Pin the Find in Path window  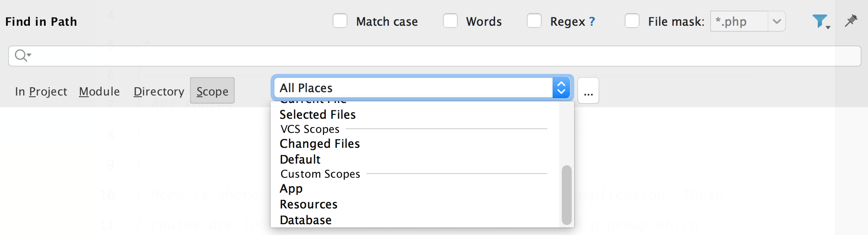pyautogui.click(x=851, y=21)
